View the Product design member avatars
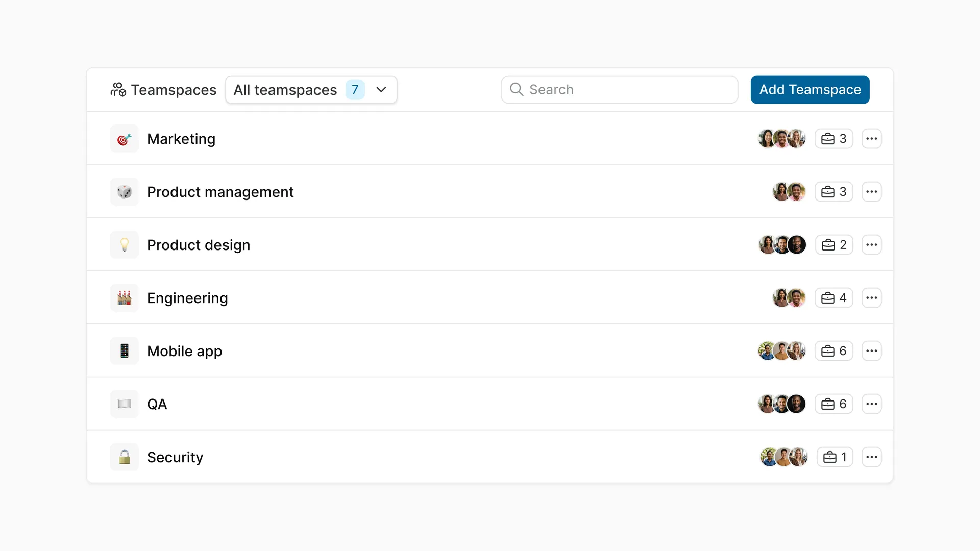Screen dimensions: 980x551 pos(782,245)
